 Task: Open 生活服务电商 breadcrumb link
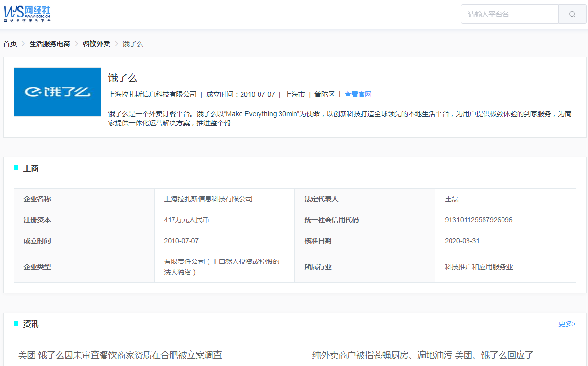click(x=50, y=44)
